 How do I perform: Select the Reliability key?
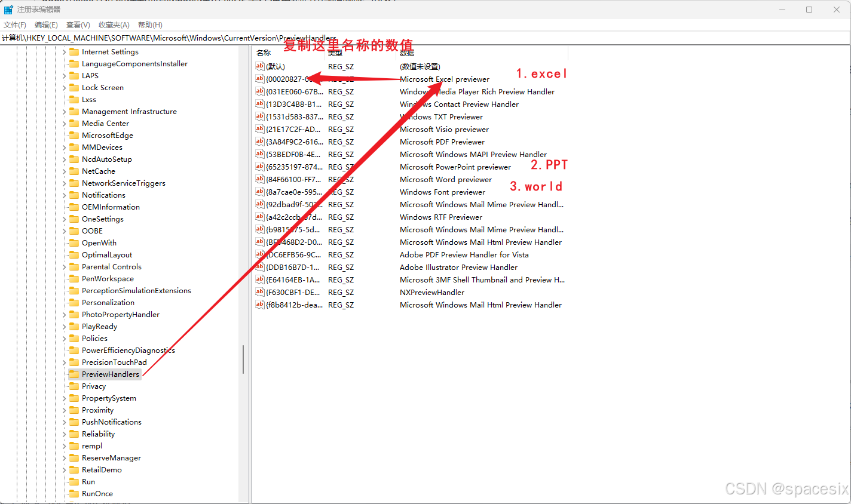[x=99, y=434]
